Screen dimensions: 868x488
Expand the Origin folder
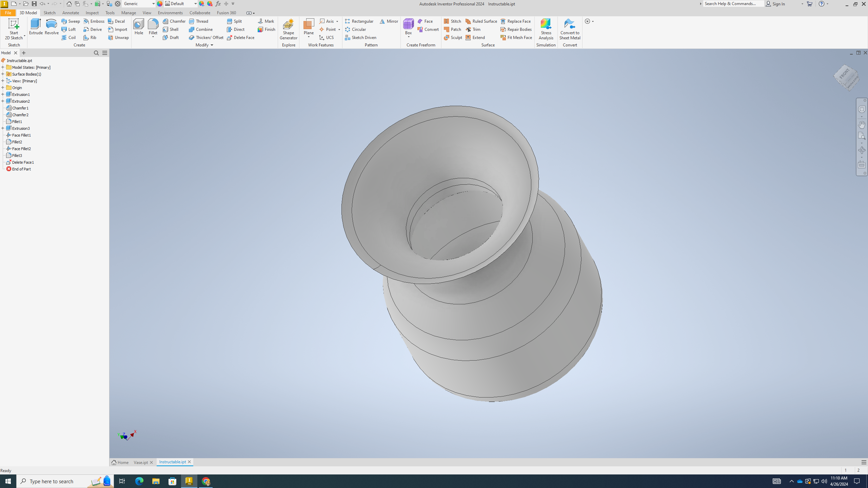pyautogui.click(x=3, y=87)
